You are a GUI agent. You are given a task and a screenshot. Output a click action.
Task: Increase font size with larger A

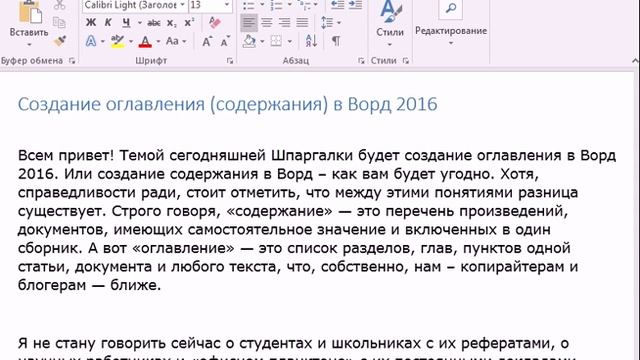(207, 41)
